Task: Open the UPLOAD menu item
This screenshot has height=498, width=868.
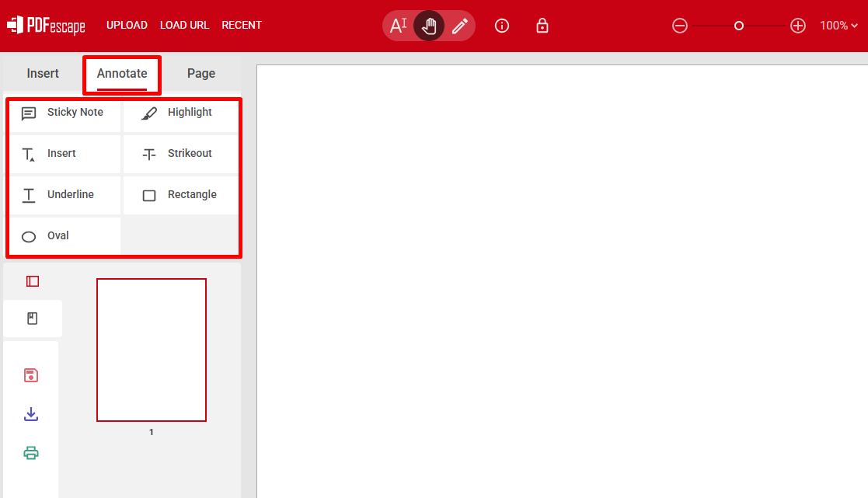Action: click(127, 25)
